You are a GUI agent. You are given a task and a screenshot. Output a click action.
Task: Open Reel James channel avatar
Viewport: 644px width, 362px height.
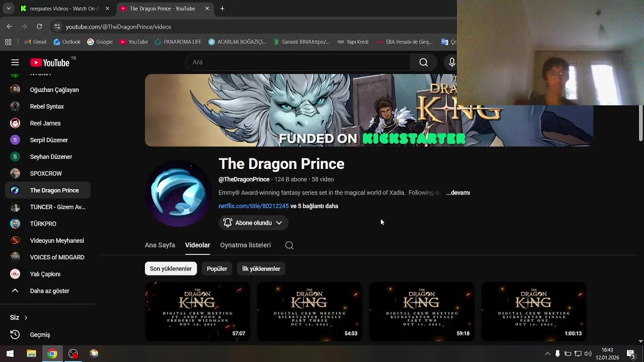[15, 123]
